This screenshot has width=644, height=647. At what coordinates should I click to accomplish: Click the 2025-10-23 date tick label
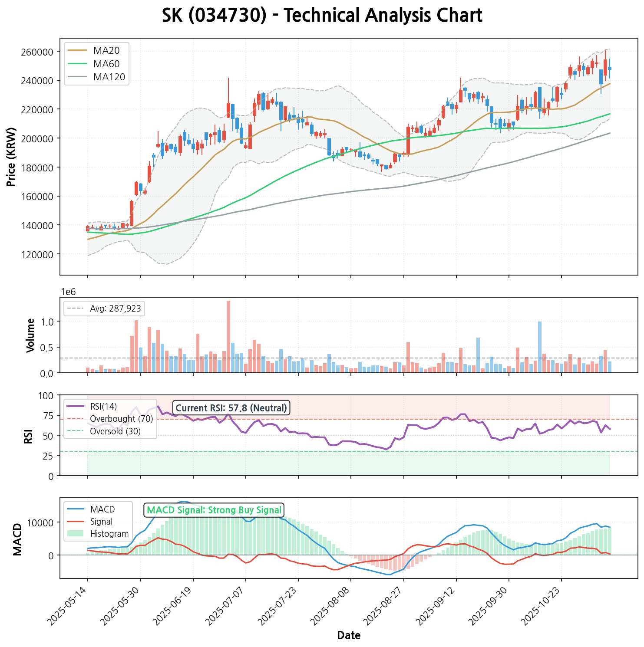[x=543, y=603]
